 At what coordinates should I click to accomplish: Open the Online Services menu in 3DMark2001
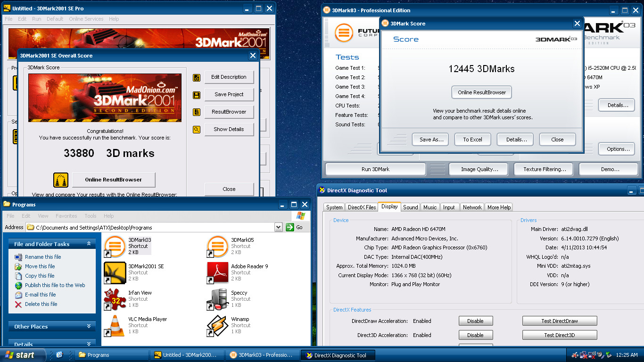(86, 19)
